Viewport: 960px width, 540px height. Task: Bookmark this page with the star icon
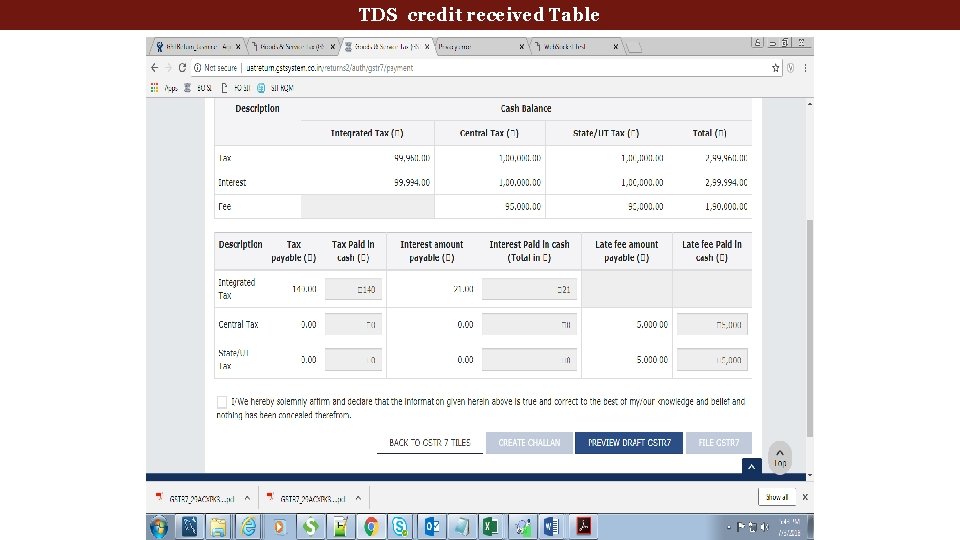[776, 68]
